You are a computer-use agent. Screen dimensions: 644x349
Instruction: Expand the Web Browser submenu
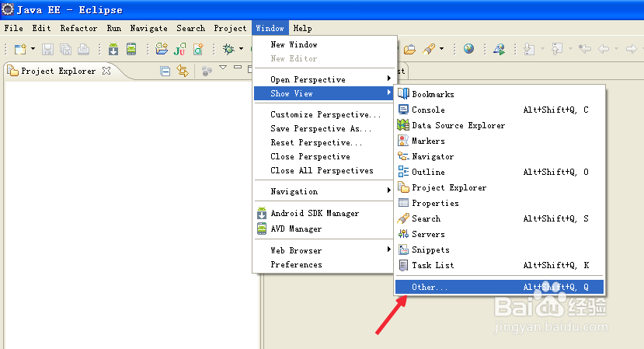point(325,250)
